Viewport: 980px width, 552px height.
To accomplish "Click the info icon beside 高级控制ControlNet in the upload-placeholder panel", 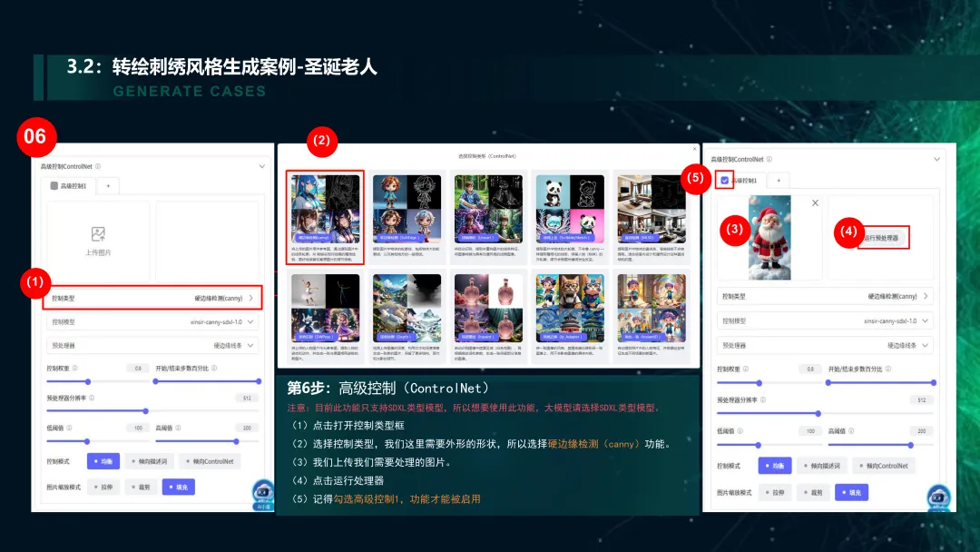I will pos(98,166).
